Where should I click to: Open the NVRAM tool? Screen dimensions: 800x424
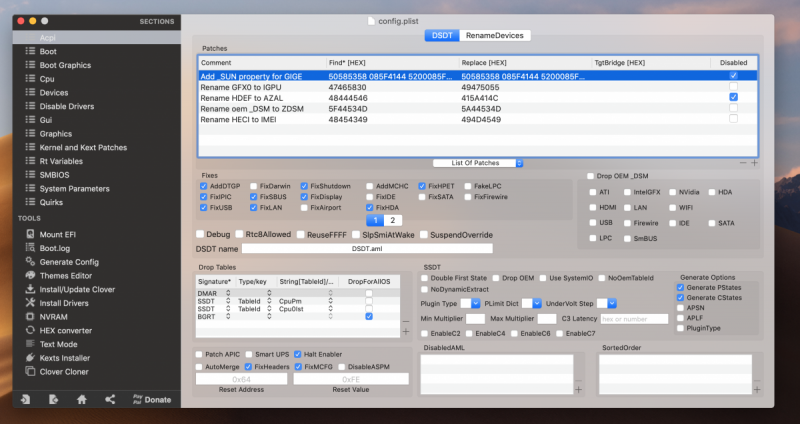click(x=55, y=316)
